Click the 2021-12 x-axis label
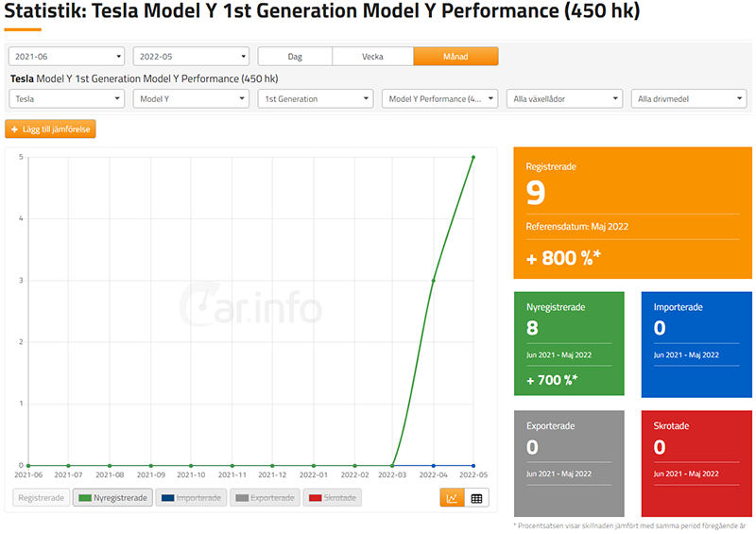This screenshot has height=534, width=756. point(272,475)
